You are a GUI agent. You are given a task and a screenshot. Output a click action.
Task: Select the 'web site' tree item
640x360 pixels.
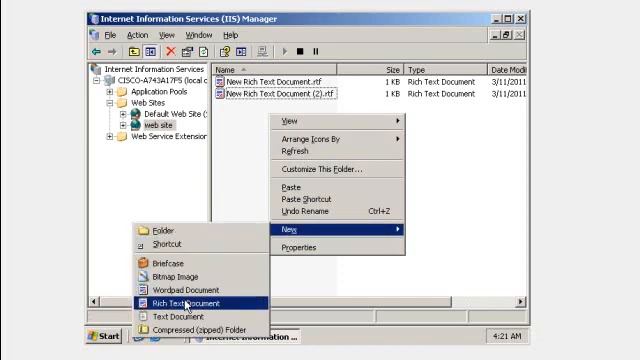(x=158, y=125)
